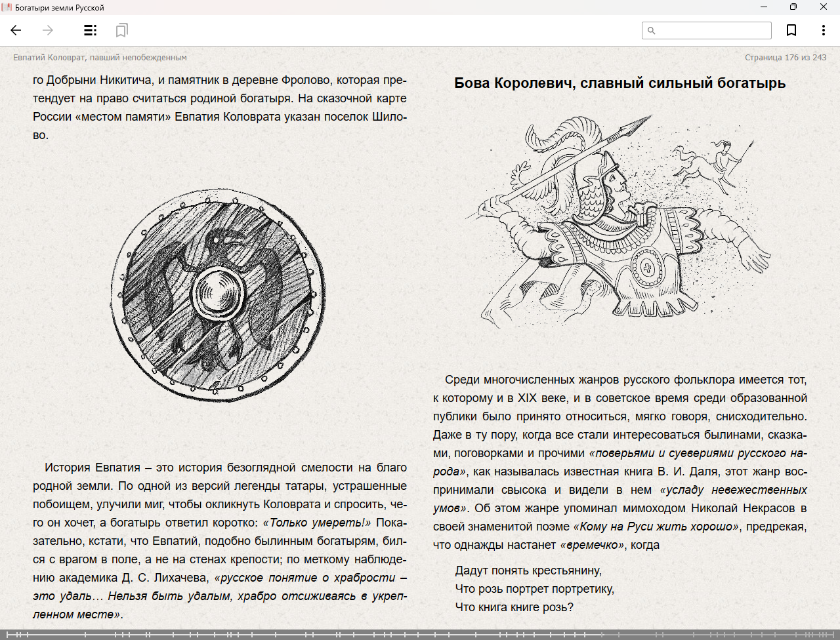Click the magnifier icon in search box
This screenshot has height=640, width=840.
click(652, 30)
